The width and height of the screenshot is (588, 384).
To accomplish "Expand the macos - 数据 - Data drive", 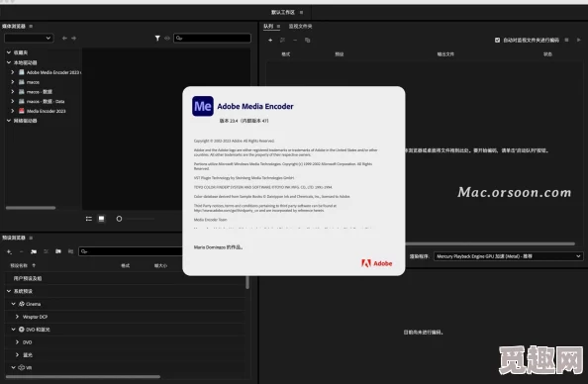I will (13, 101).
